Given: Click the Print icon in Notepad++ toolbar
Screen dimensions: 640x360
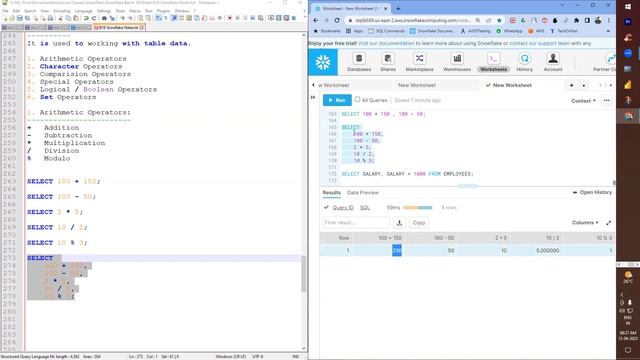Looking at the screenshot, I should [50, 18].
